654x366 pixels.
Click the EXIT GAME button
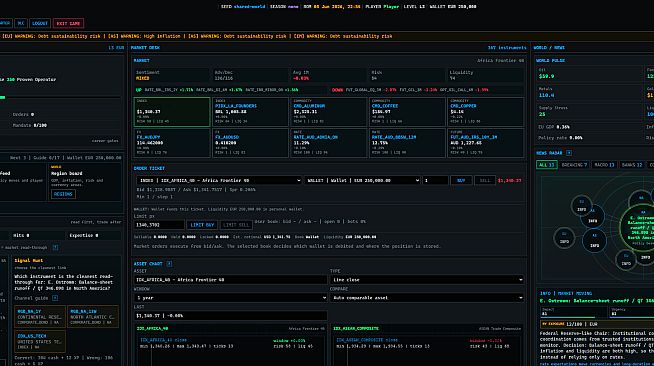tap(68, 23)
